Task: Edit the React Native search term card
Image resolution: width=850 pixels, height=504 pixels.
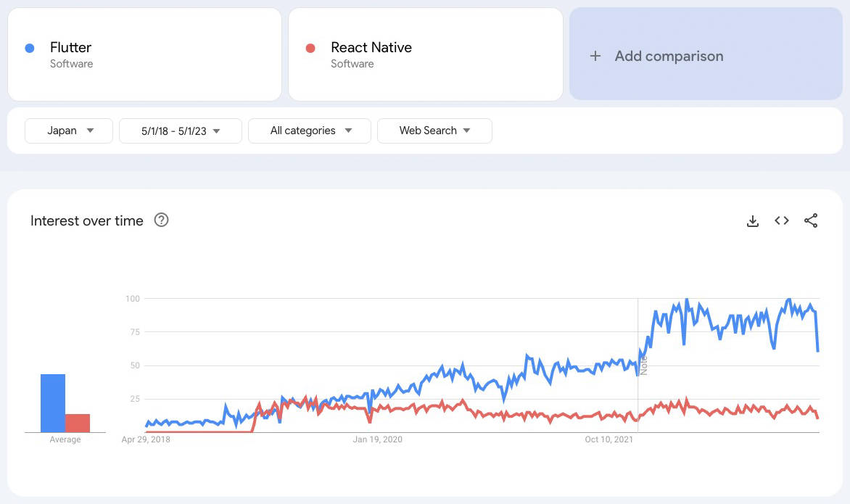Action: pos(426,54)
